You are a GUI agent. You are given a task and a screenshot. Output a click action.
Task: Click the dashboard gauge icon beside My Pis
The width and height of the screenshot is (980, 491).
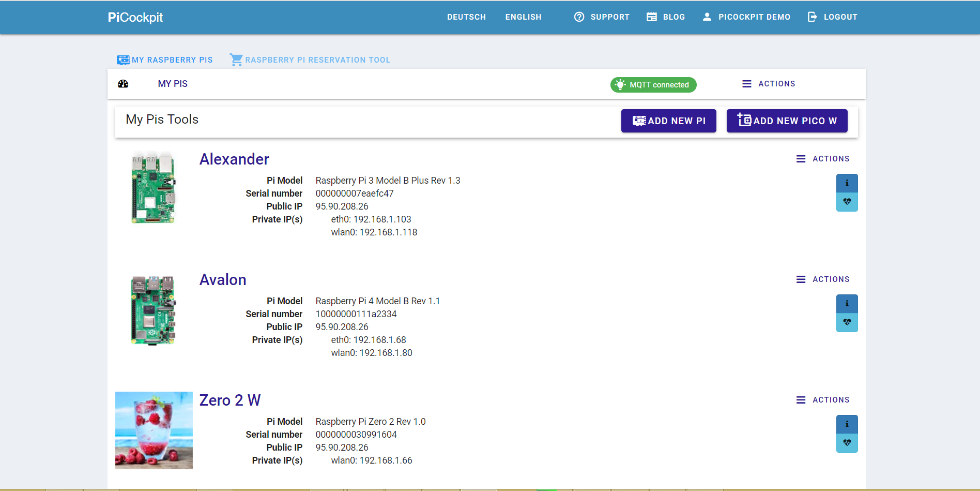[x=123, y=84]
